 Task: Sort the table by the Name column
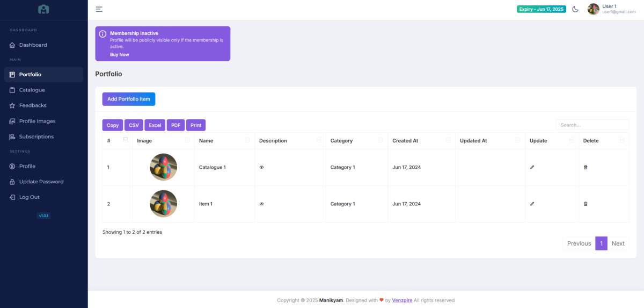[206, 141]
